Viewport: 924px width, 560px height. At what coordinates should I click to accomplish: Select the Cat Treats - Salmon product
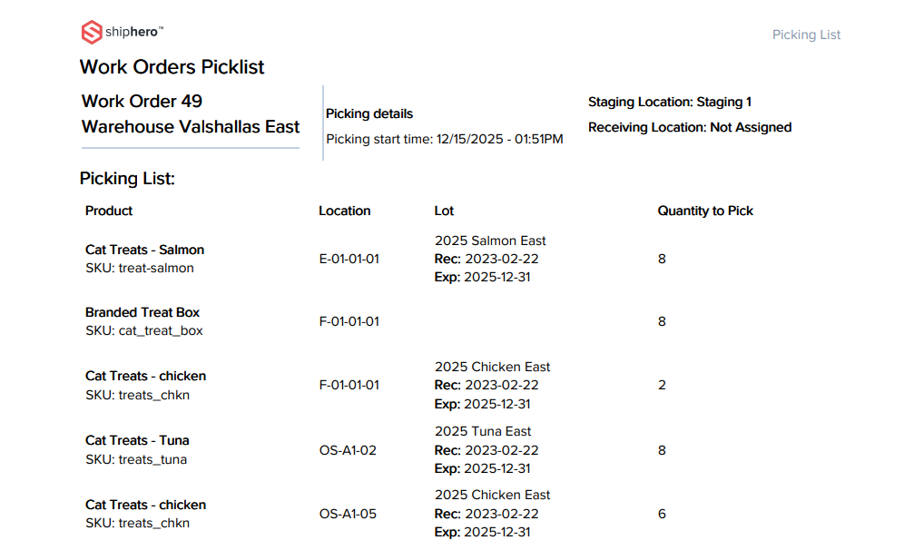[144, 250]
